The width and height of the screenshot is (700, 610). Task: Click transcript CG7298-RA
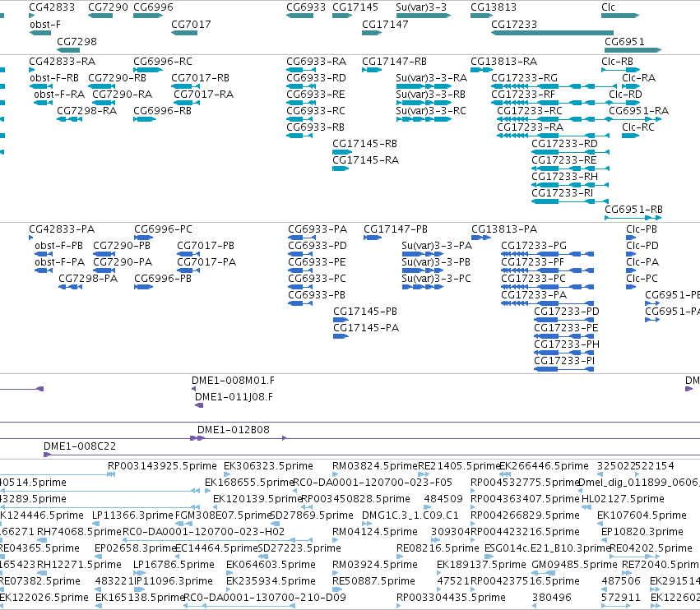click(86, 111)
